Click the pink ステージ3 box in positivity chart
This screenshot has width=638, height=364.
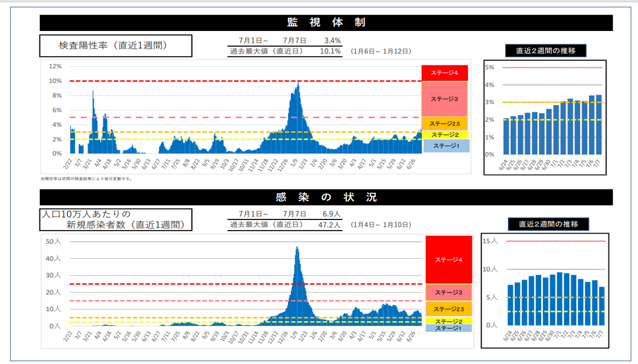(x=444, y=99)
